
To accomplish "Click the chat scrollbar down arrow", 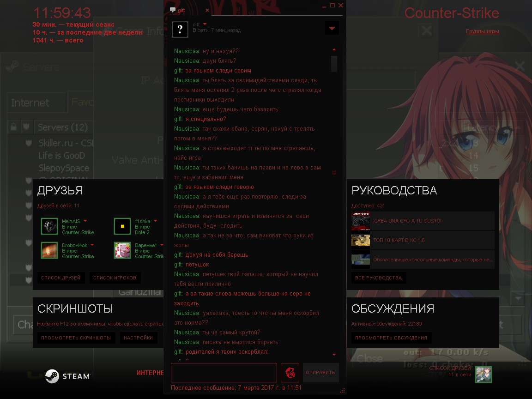I will (x=334, y=355).
